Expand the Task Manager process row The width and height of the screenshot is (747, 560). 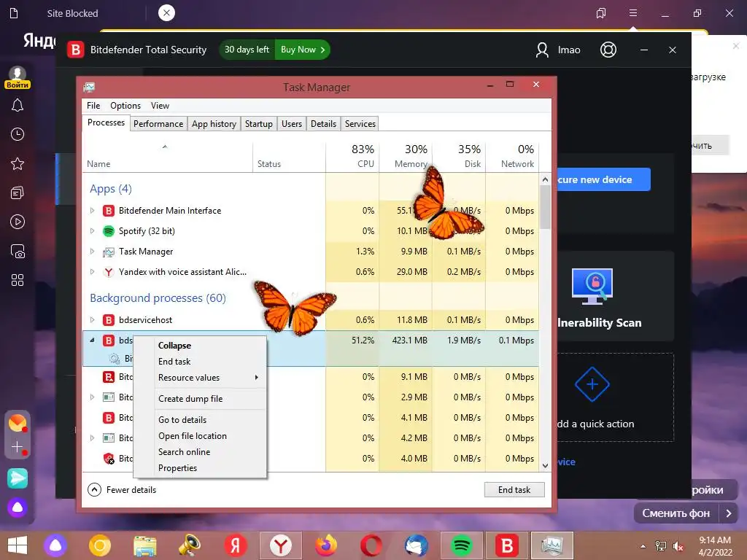point(93,252)
